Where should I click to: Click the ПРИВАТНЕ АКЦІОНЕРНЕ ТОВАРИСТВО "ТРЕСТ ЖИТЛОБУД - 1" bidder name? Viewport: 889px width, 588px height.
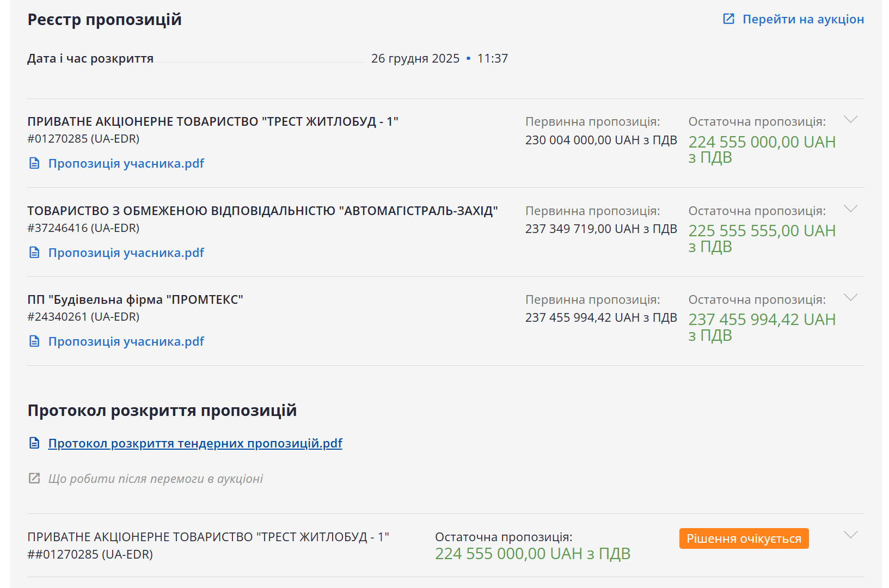213,121
